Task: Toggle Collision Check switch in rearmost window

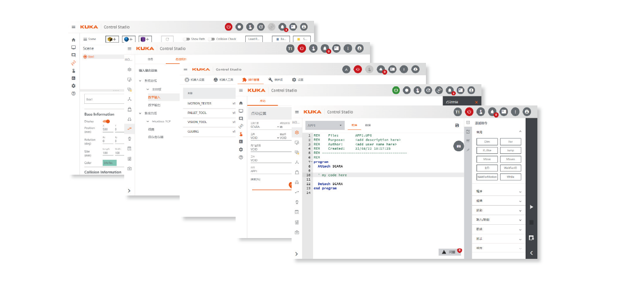Action: (x=212, y=39)
